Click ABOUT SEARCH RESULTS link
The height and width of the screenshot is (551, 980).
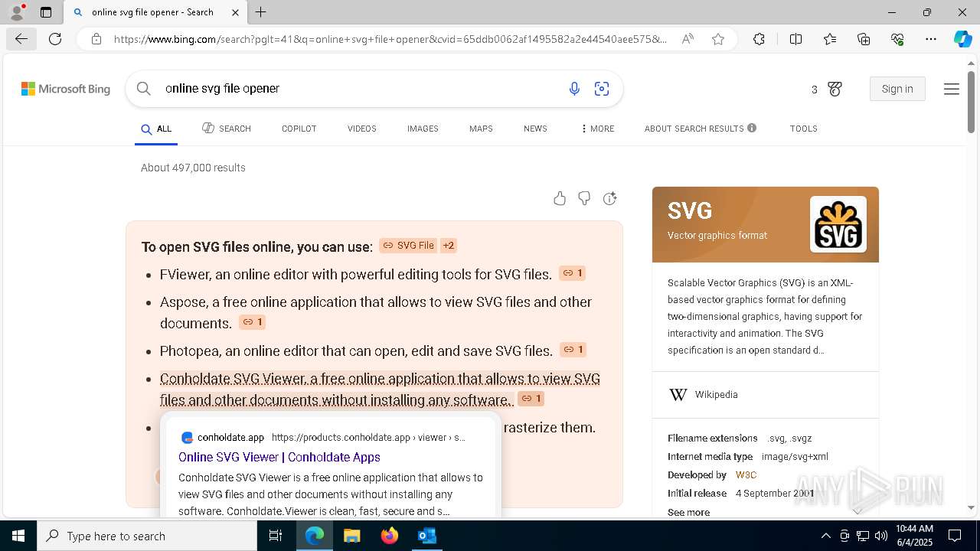pos(694,129)
